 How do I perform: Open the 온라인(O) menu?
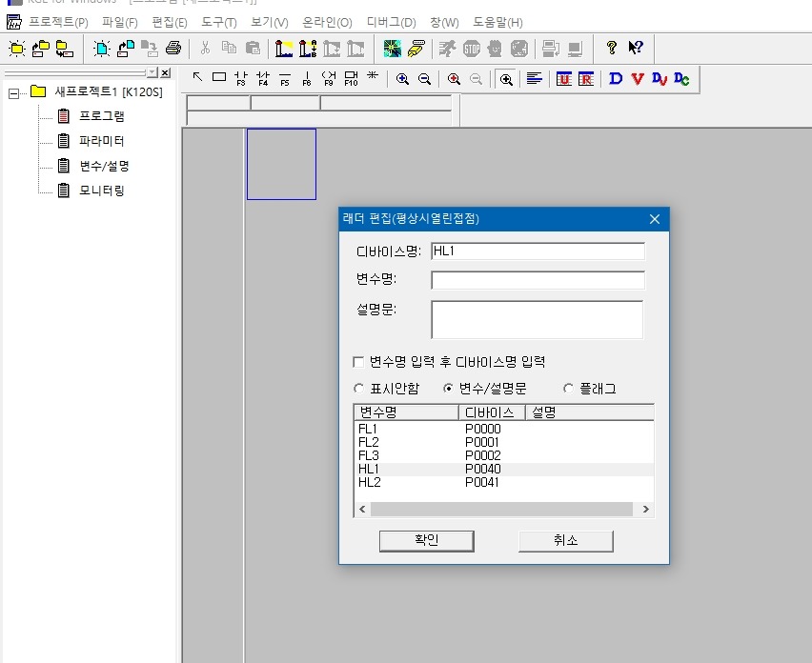327,22
